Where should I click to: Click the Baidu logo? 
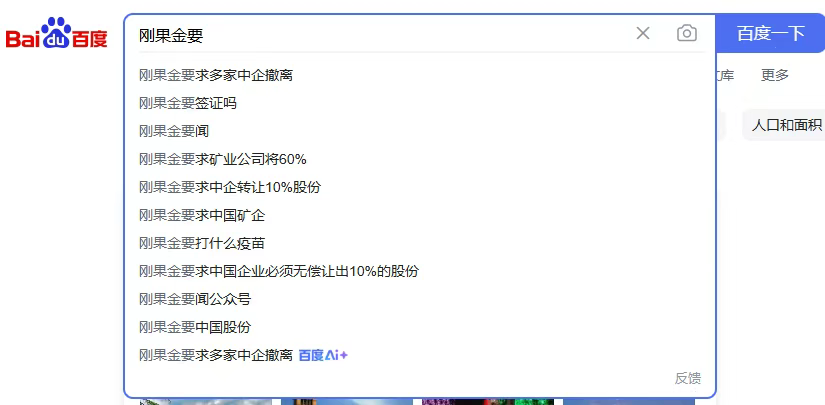point(56,36)
